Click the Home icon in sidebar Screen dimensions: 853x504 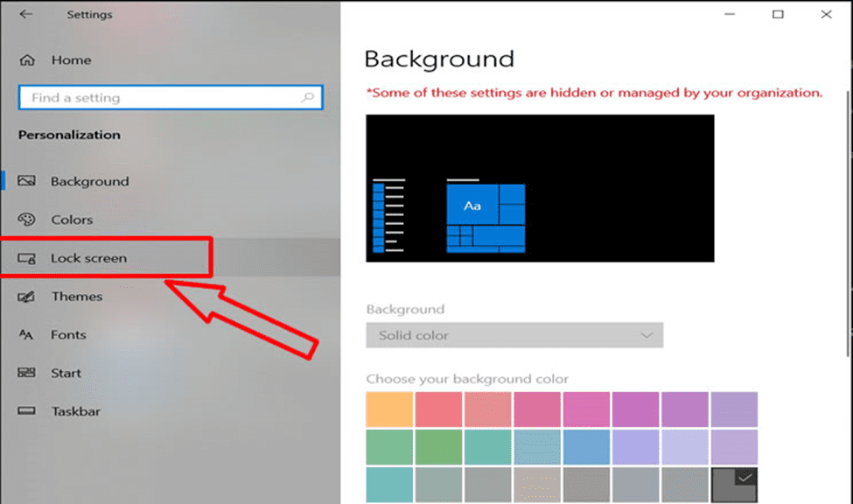27,60
